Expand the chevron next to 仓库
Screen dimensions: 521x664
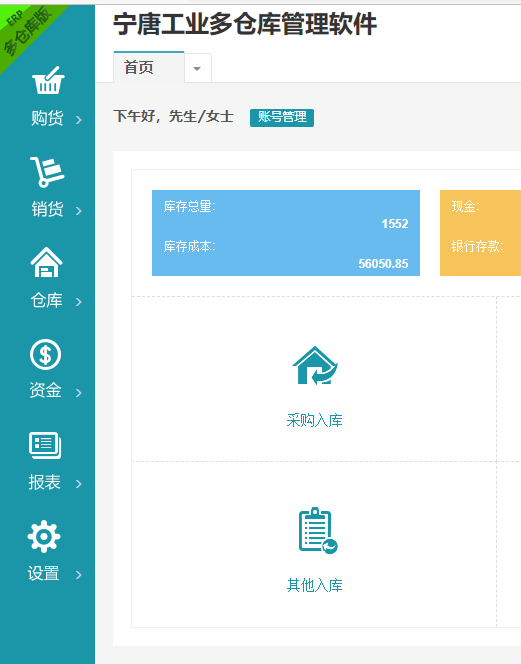point(79,302)
